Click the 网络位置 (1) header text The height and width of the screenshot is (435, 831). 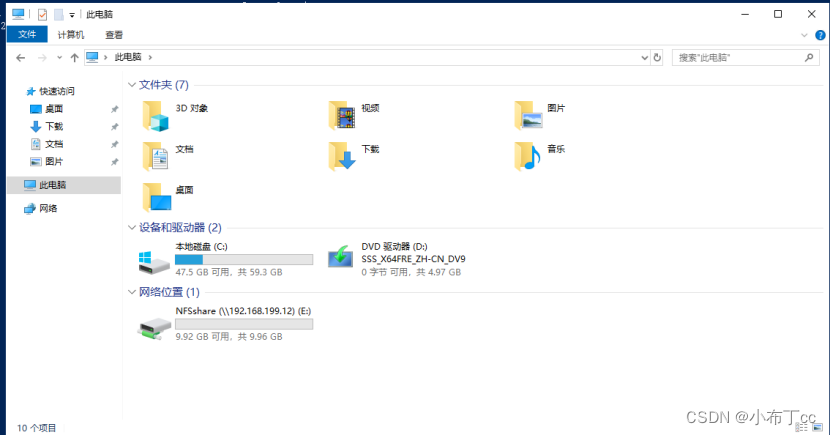[169, 292]
